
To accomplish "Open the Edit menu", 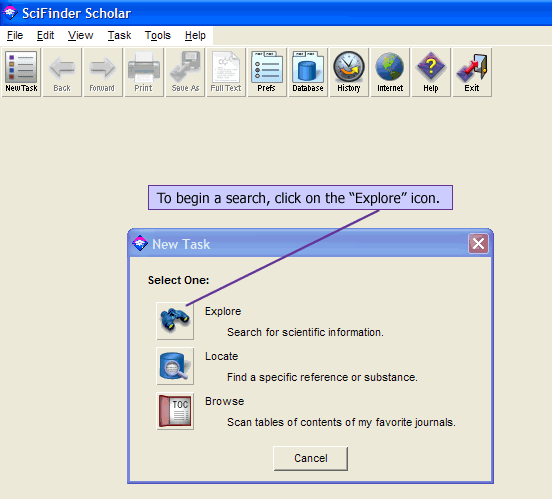I will coord(45,36).
